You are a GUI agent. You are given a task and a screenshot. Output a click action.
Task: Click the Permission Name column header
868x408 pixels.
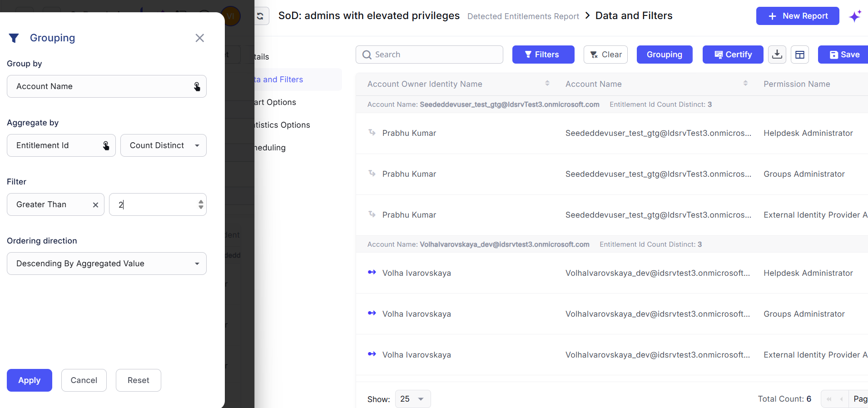click(x=797, y=84)
